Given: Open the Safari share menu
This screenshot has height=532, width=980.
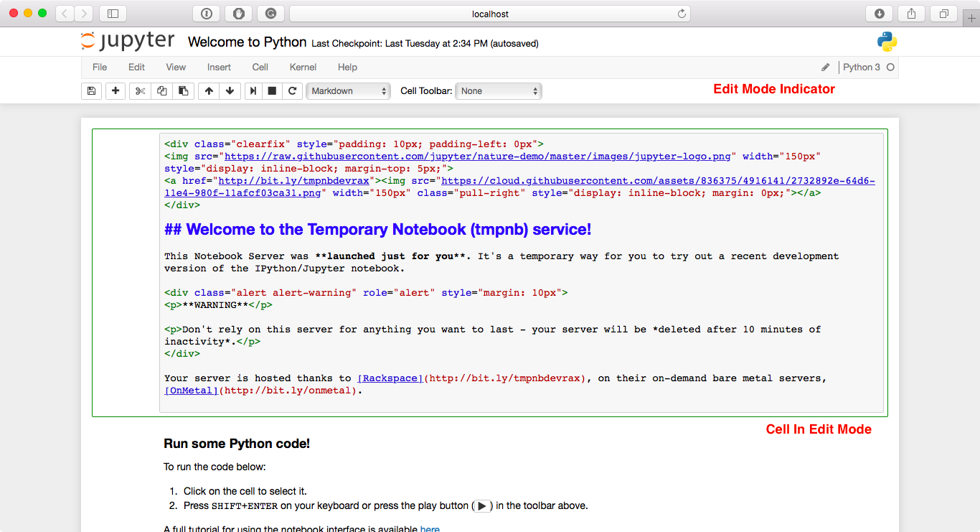Looking at the screenshot, I should tap(912, 14).
